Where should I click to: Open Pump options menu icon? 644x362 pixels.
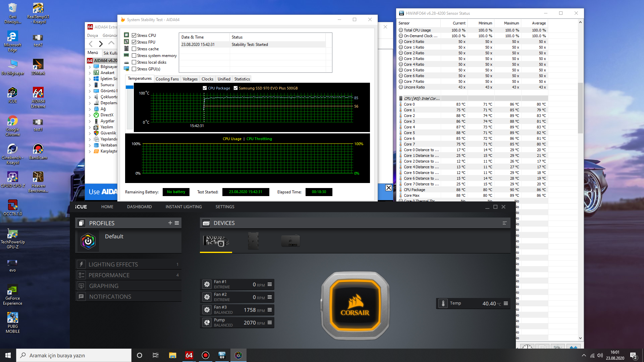[270, 322]
